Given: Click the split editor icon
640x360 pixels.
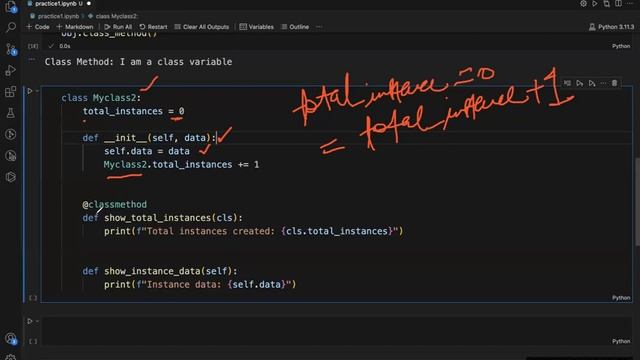Looking at the screenshot, I should [x=619, y=4].
